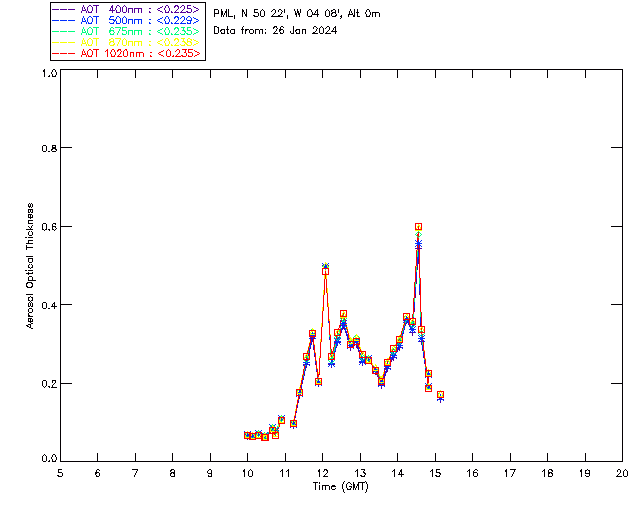Click the 400nm mean value <0.225>
The width and height of the screenshot is (640, 512).
[178, 9]
